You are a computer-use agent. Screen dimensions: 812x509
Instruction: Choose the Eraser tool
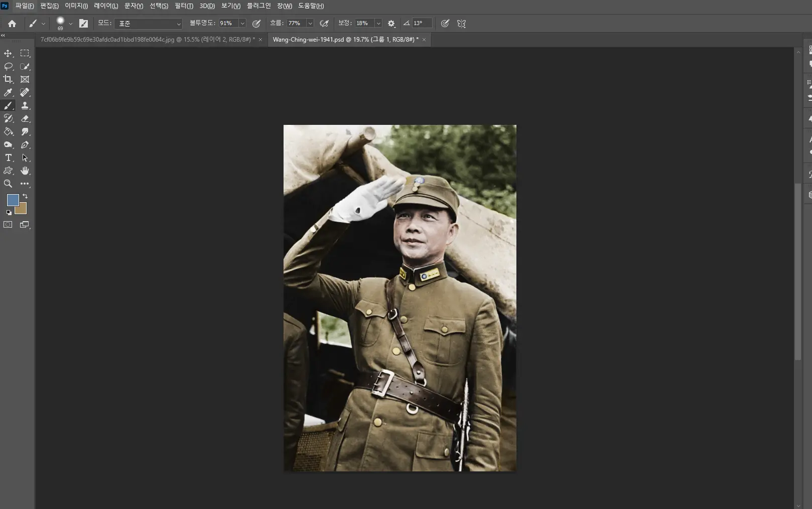25,118
